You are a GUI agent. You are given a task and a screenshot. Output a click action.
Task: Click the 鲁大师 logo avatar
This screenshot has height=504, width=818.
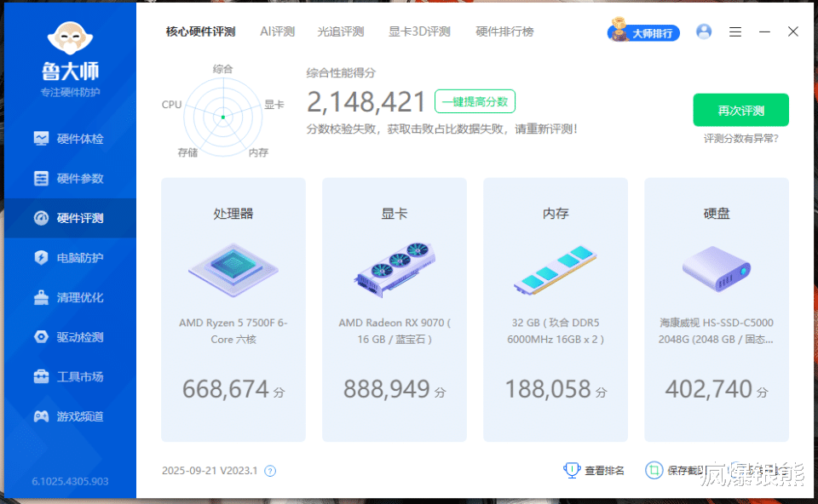pyautogui.click(x=70, y=38)
